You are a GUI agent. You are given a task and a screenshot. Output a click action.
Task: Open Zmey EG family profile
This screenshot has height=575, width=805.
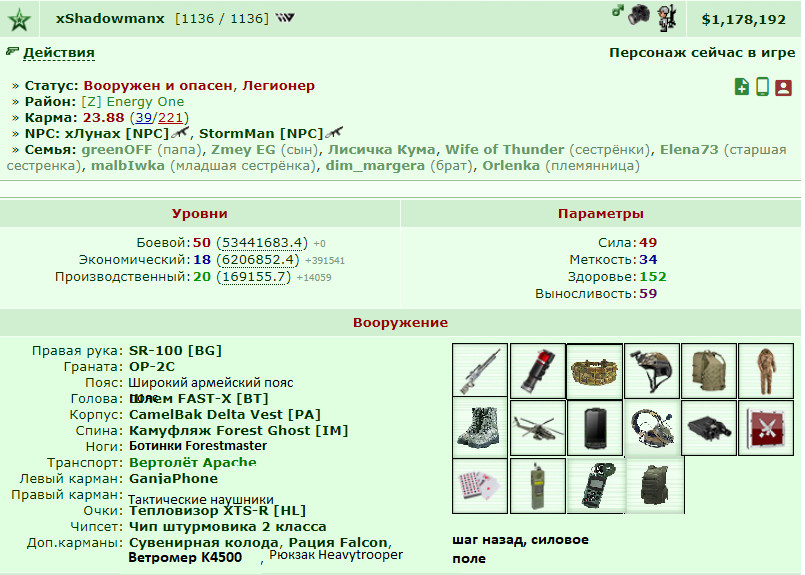[x=243, y=149]
